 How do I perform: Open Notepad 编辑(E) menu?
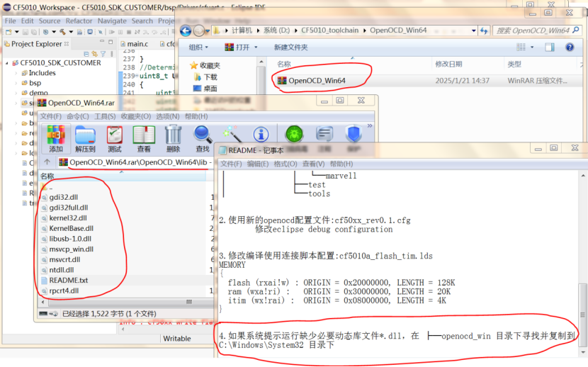[258, 164]
